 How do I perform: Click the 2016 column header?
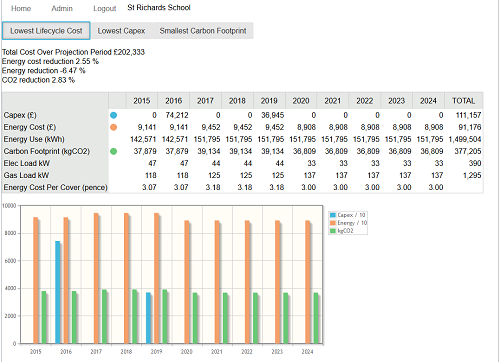(x=174, y=101)
